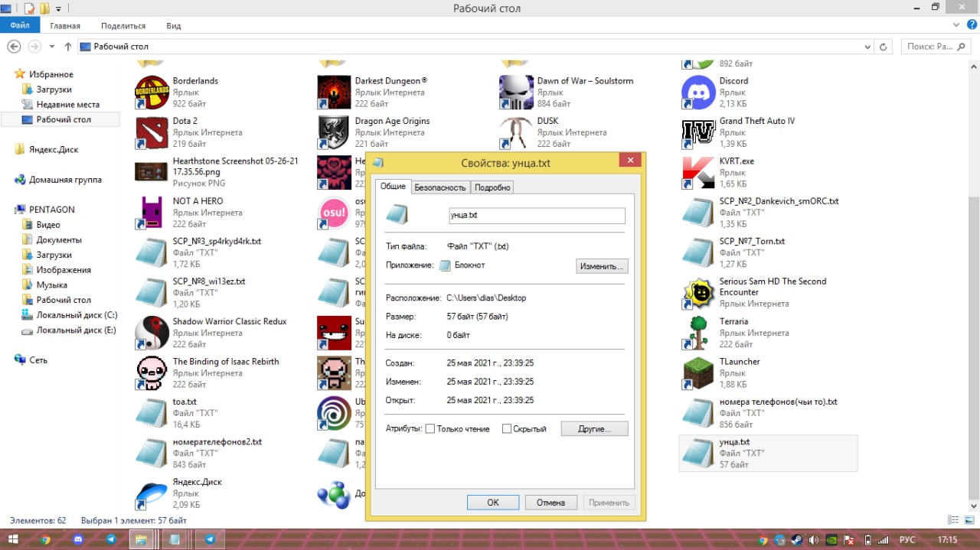Open the Вид ribbon tab
Image resolution: width=980 pixels, height=550 pixels.
[x=174, y=26]
